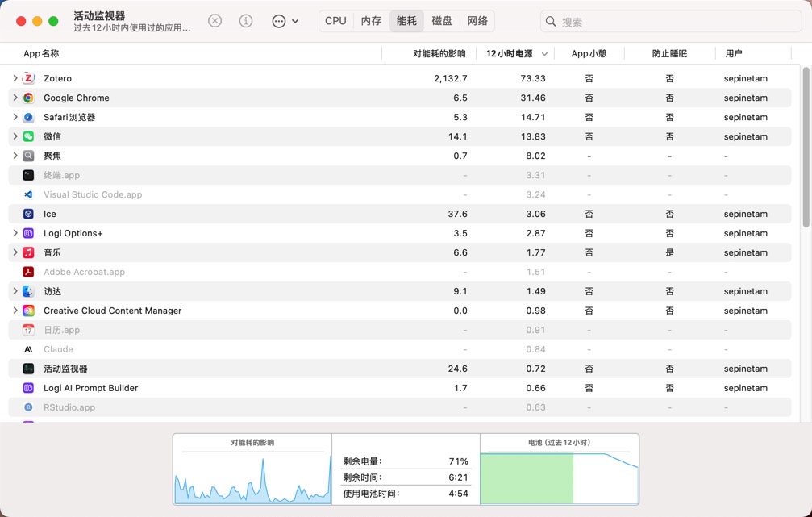Click the 搜索 search field
812x517 pixels.
671,21
